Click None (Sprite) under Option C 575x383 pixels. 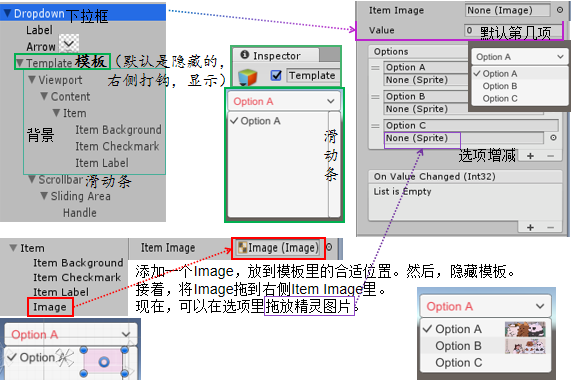[x=464, y=138]
